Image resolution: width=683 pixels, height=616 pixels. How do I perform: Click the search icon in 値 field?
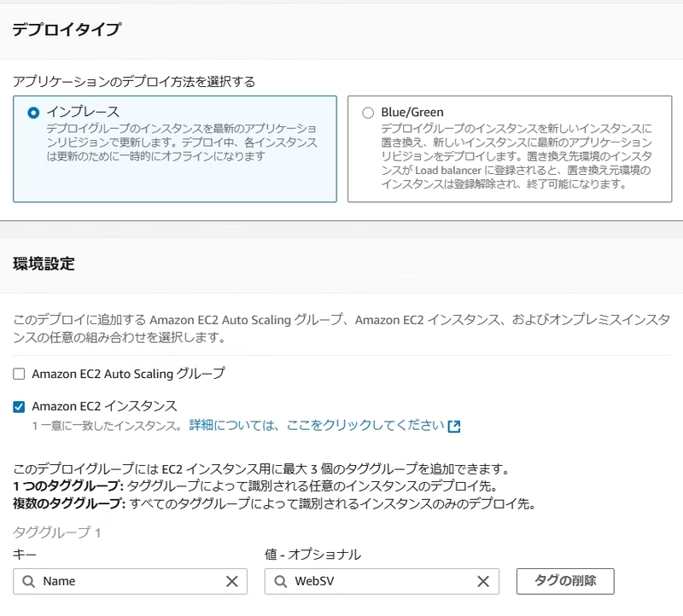click(280, 581)
